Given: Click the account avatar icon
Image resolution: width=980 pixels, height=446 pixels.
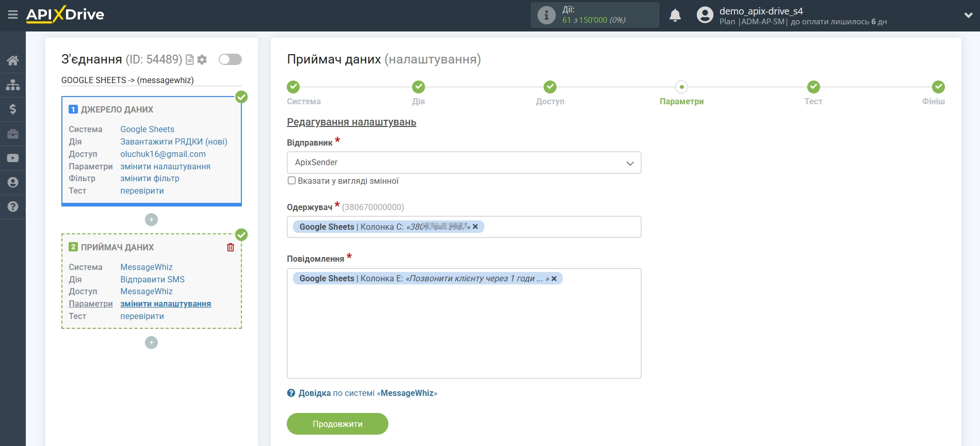Looking at the screenshot, I should pos(705,15).
